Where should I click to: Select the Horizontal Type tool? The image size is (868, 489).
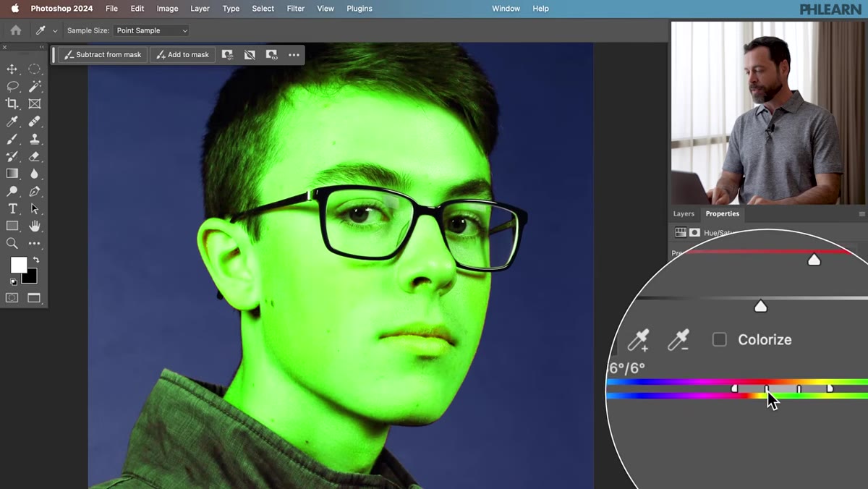(12, 208)
